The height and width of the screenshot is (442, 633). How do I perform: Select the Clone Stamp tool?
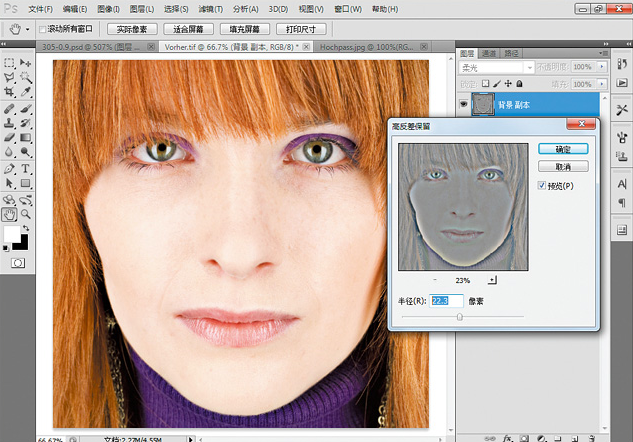9,123
